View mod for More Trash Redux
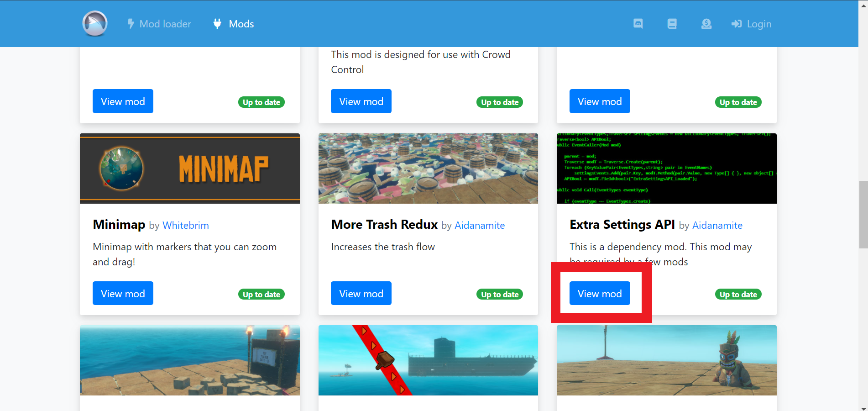The image size is (868, 411). pos(361,293)
